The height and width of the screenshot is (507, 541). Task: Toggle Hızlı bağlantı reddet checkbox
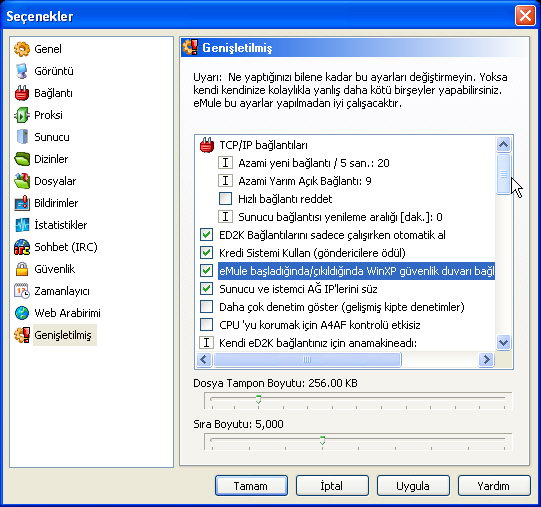click(x=225, y=199)
